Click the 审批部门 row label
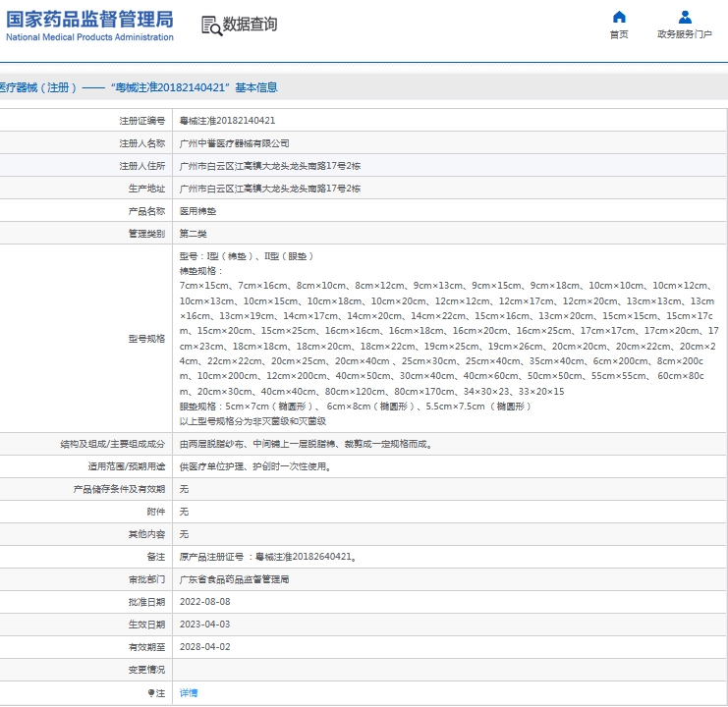 pos(146,579)
